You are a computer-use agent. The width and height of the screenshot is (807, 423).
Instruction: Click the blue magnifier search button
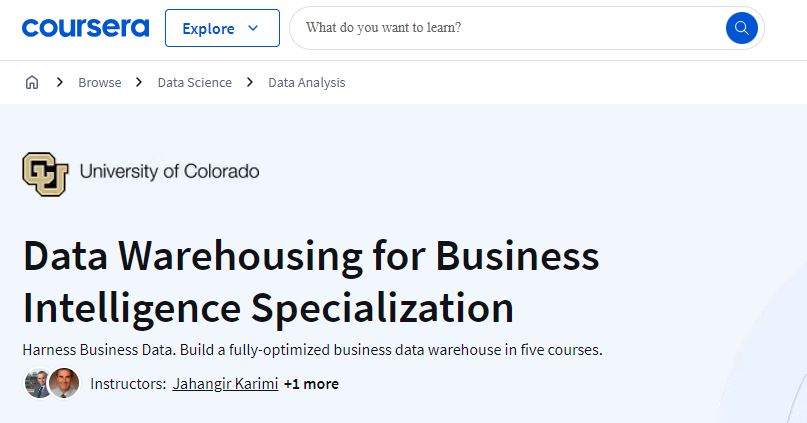click(741, 28)
